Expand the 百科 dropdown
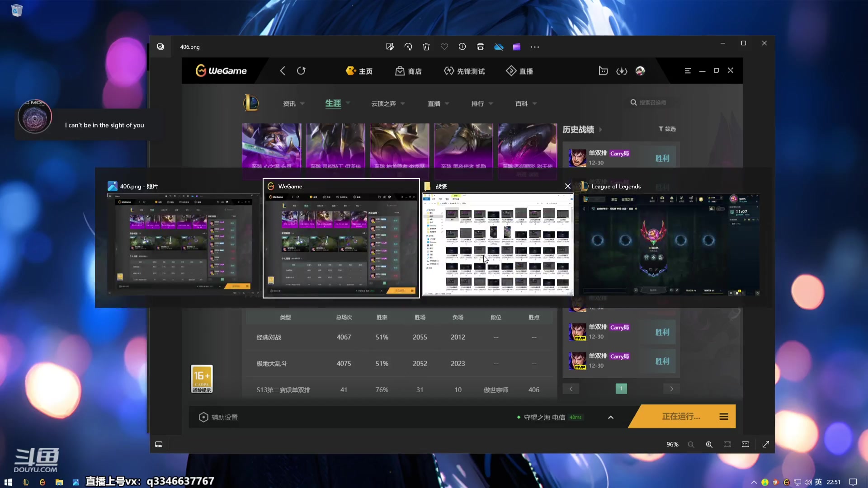The height and width of the screenshot is (488, 868). pyautogui.click(x=535, y=104)
